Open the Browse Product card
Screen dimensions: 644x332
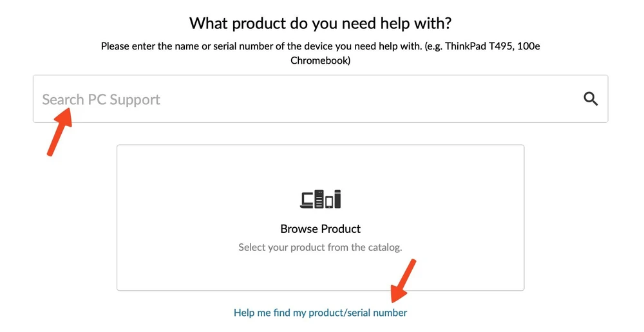tap(321, 217)
